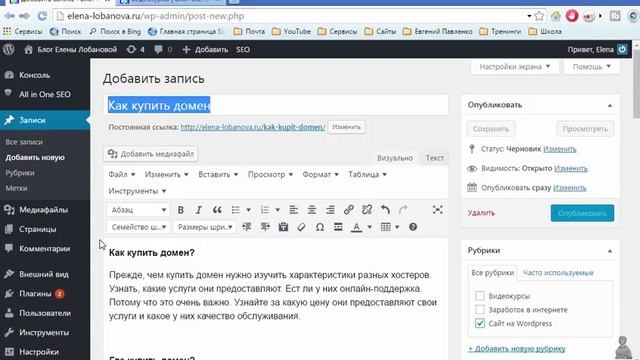Open Помощь help dropdown
The height and width of the screenshot is (360, 640).
click(591, 67)
